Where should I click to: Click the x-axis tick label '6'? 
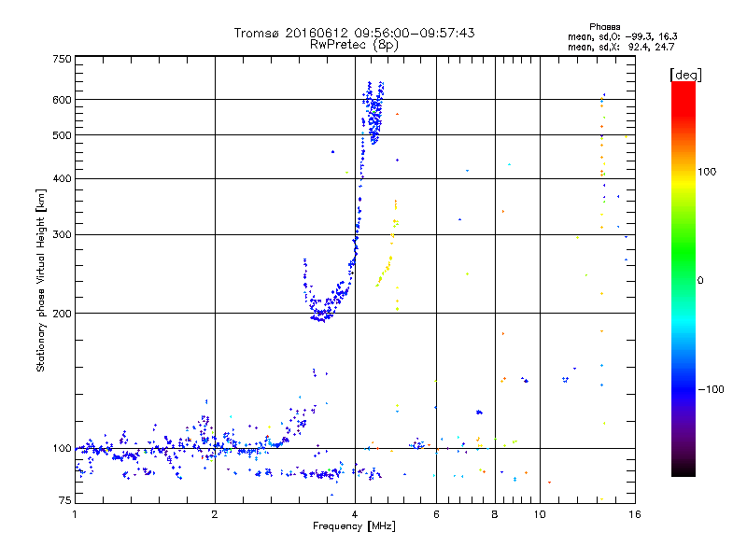coord(436,514)
